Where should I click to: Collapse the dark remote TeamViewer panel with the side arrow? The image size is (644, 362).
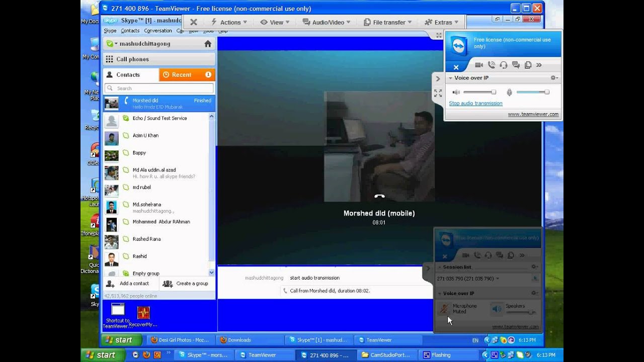tap(428, 268)
